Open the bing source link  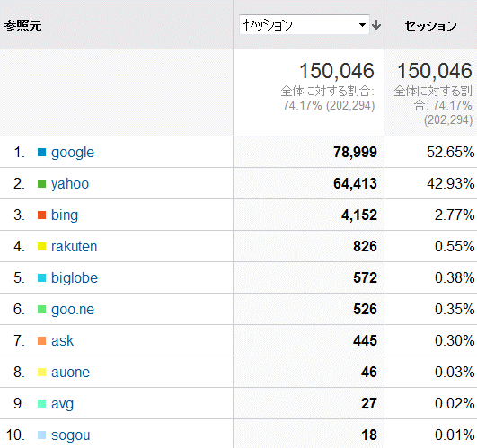[x=65, y=215]
